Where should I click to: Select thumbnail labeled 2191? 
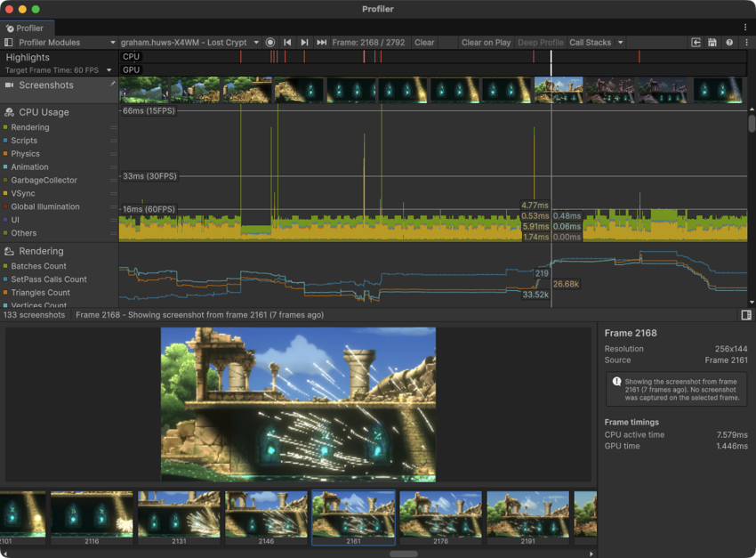(x=528, y=518)
